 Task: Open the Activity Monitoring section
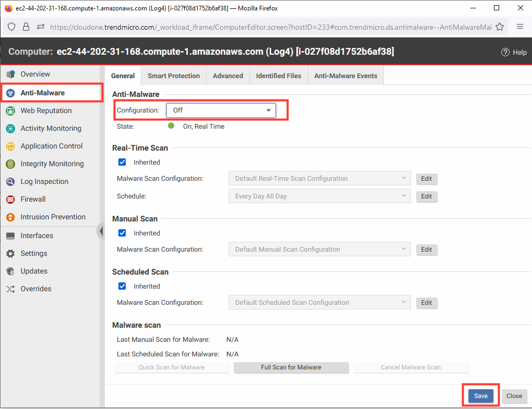(x=51, y=128)
